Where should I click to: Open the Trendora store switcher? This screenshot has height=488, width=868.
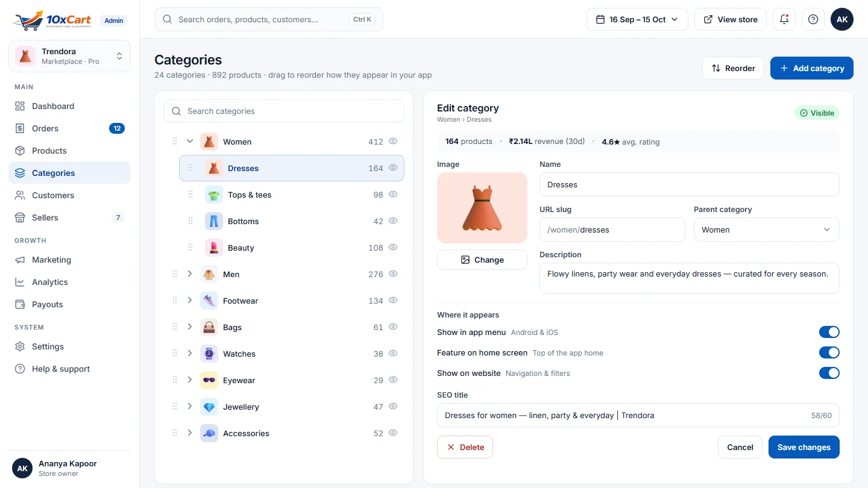click(69, 56)
